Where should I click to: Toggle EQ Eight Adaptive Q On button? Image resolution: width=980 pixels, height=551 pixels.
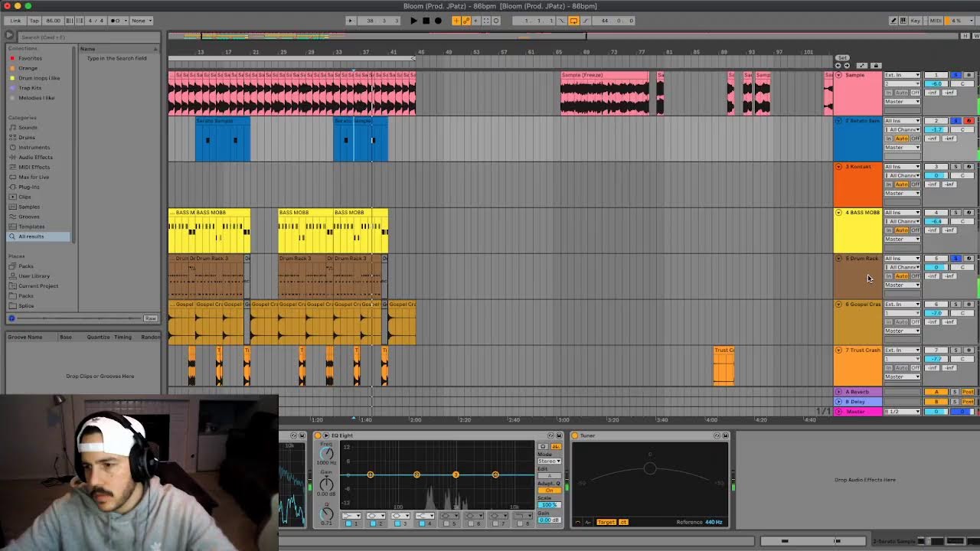point(550,490)
